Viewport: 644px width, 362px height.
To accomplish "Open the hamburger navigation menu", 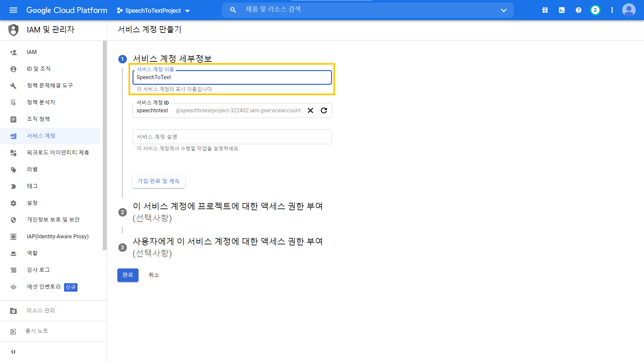I will click(13, 10).
